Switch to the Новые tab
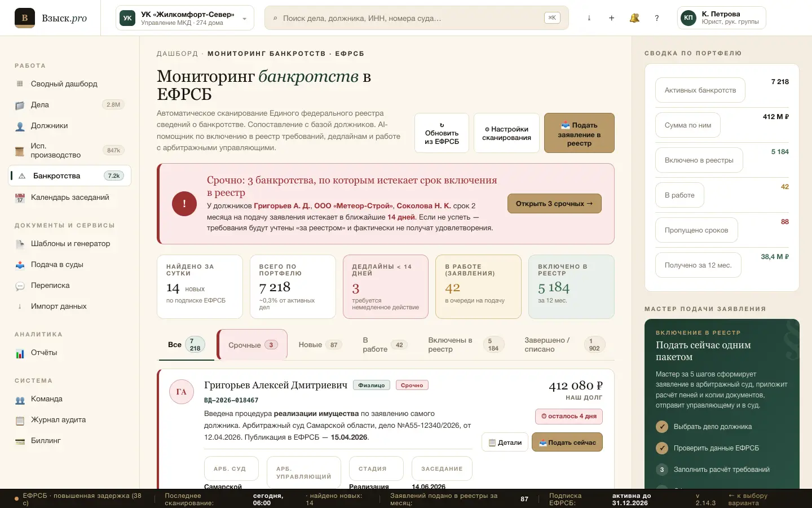The width and height of the screenshot is (812, 508). [x=320, y=345]
